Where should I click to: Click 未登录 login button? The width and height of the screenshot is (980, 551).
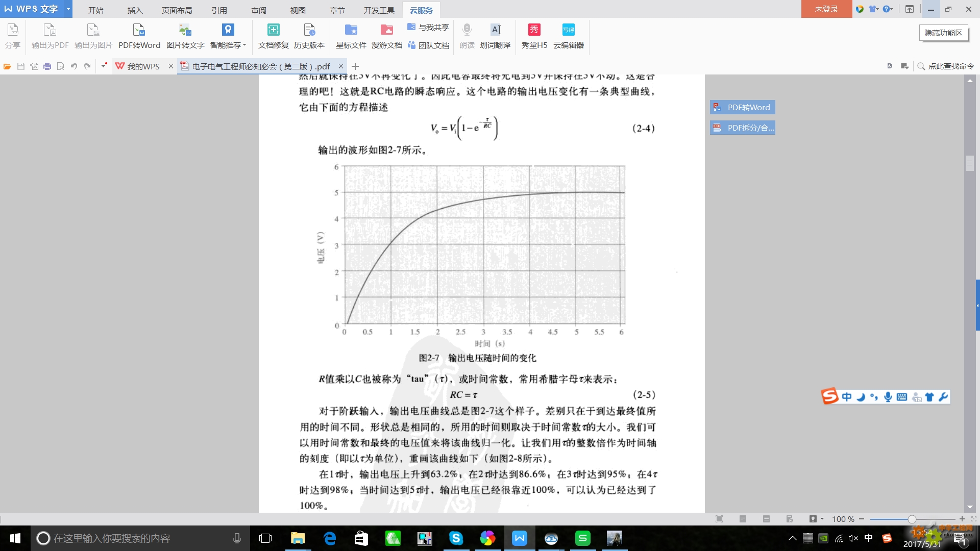pos(826,9)
